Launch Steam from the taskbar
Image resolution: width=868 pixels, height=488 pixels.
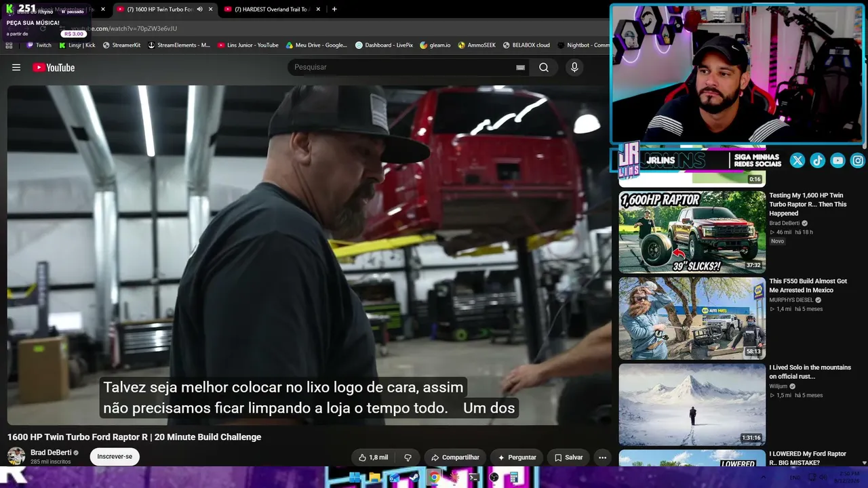pyautogui.click(x=414, y=477)
